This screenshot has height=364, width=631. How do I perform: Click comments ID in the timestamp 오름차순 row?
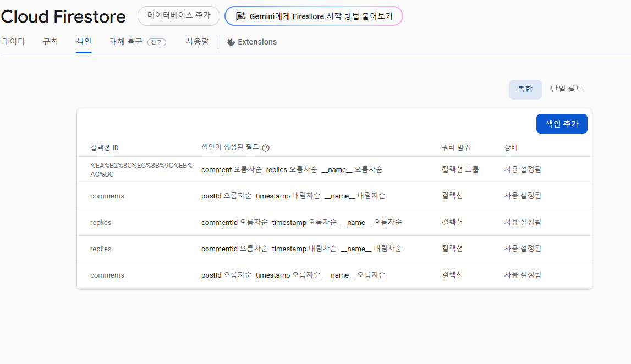107,275
